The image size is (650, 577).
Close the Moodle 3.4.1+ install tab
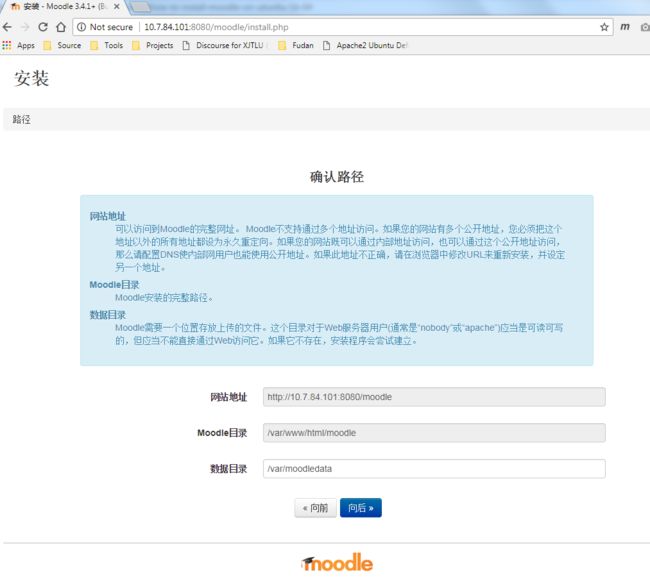(117, 7)
